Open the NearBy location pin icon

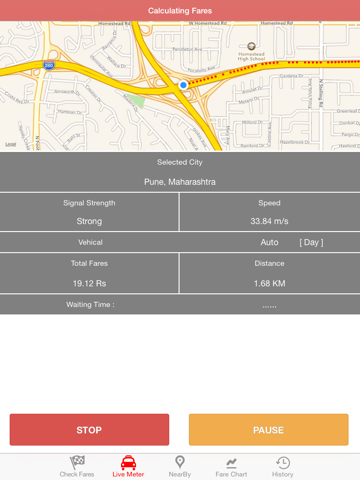[x=180, y=462]
